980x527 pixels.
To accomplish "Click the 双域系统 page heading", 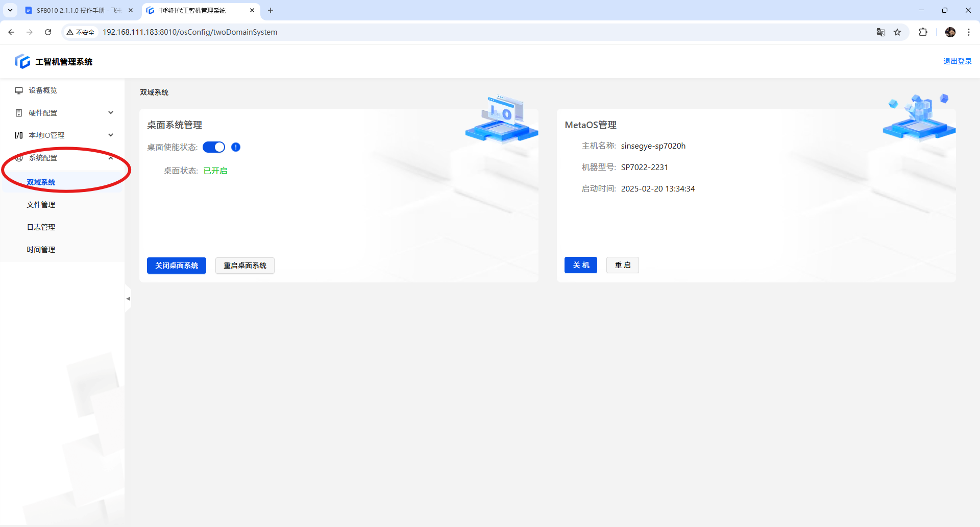I will pyautogui.click(x=154, y=92).
